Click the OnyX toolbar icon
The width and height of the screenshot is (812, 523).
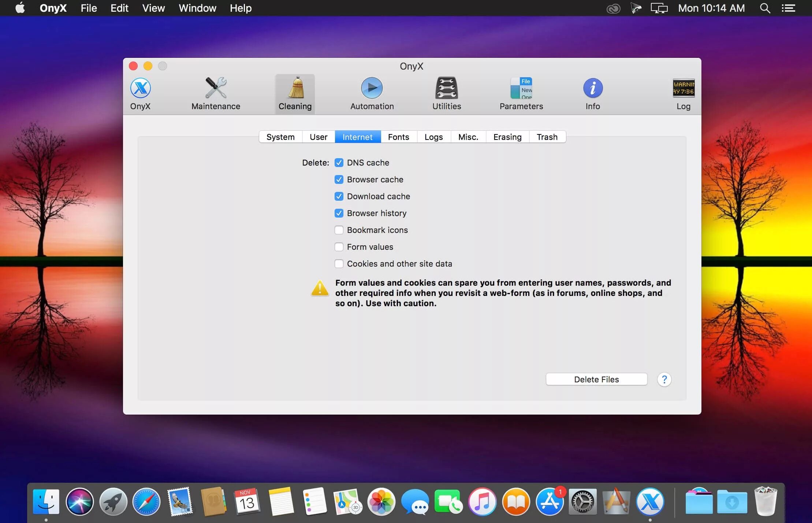click(141, 88)
